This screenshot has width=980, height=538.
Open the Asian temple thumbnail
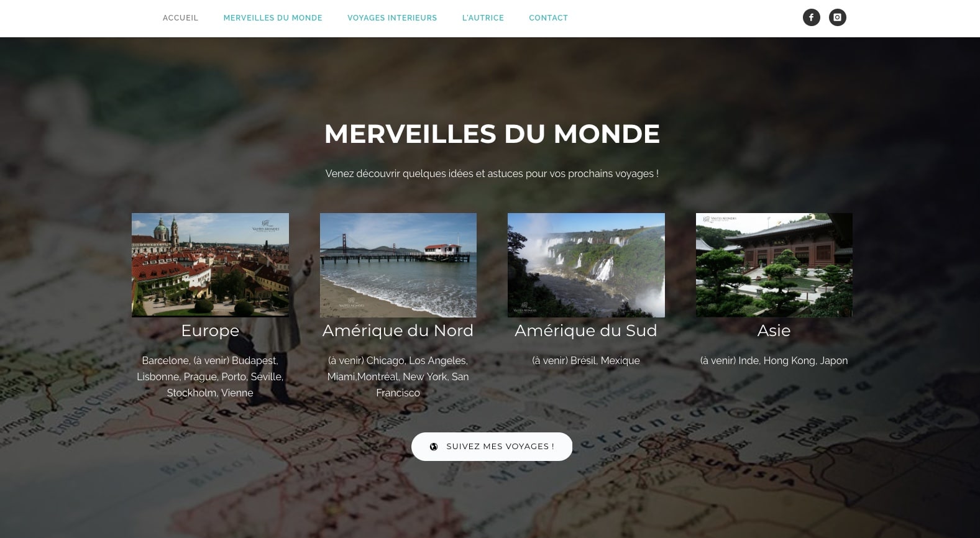pos(774,265)
